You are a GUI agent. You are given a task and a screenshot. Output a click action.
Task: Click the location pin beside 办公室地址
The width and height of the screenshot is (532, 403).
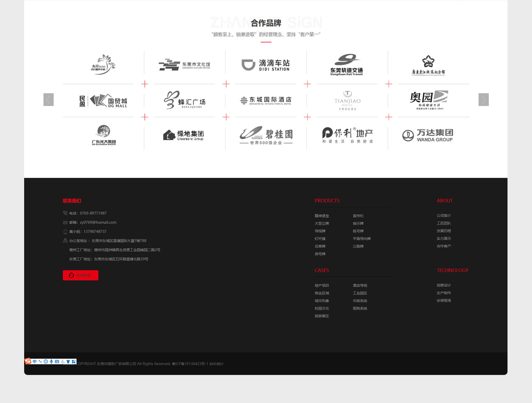click(x=65, y=241)
